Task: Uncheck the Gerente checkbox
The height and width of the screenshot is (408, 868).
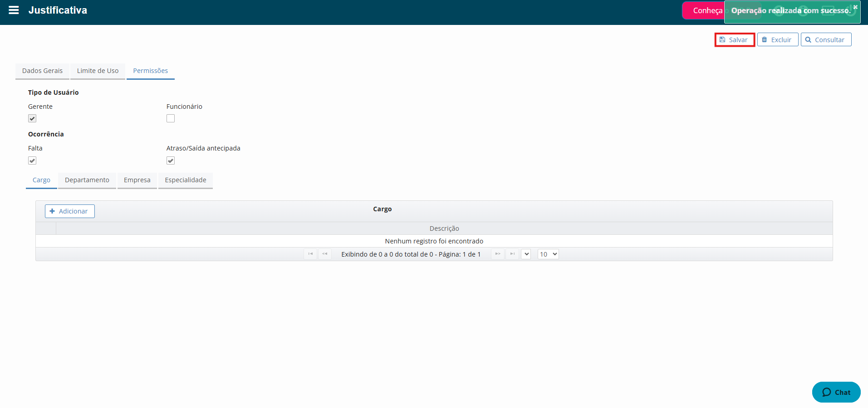Action: click(32, 118)
